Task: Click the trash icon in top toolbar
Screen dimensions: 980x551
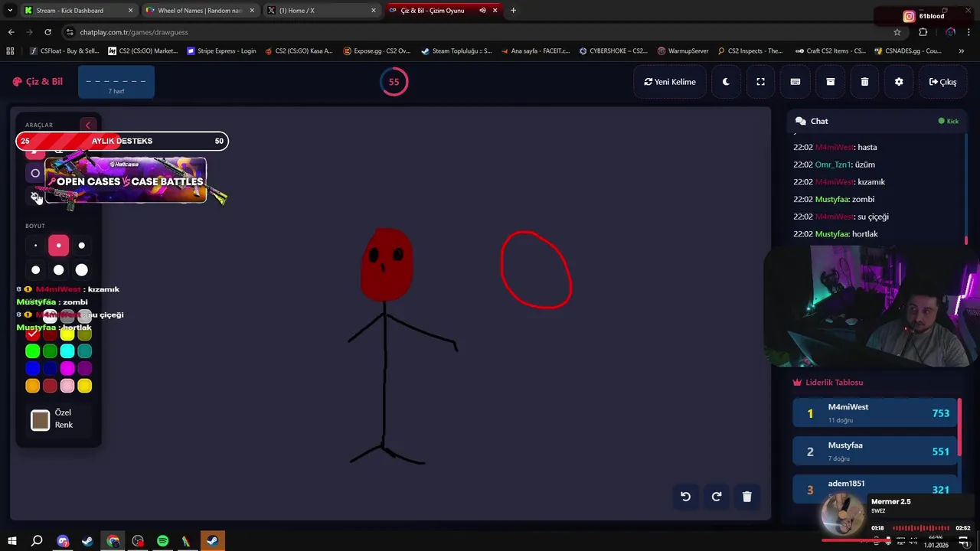Action: [864, 82]
